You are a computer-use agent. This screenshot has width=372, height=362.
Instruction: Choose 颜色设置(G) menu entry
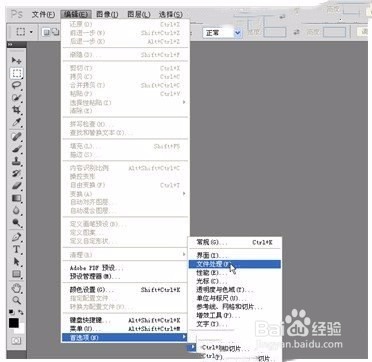[x=126, y=290]
